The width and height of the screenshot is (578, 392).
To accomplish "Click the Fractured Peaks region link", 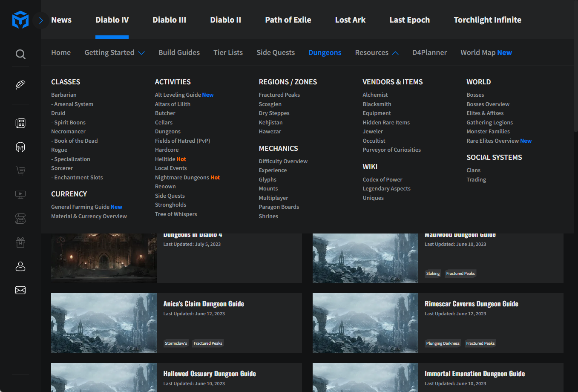I will [x=279, y=95].
